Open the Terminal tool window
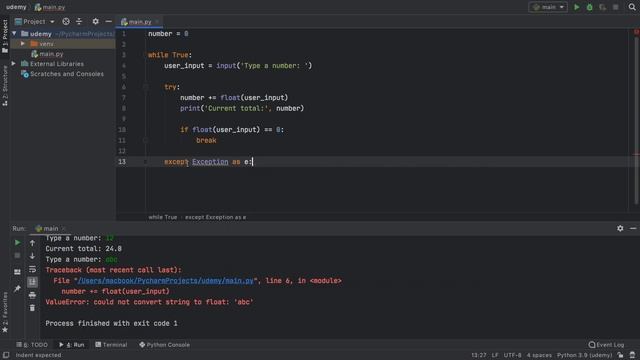Viewport: 640px width, 360px height. coord(111,345)
